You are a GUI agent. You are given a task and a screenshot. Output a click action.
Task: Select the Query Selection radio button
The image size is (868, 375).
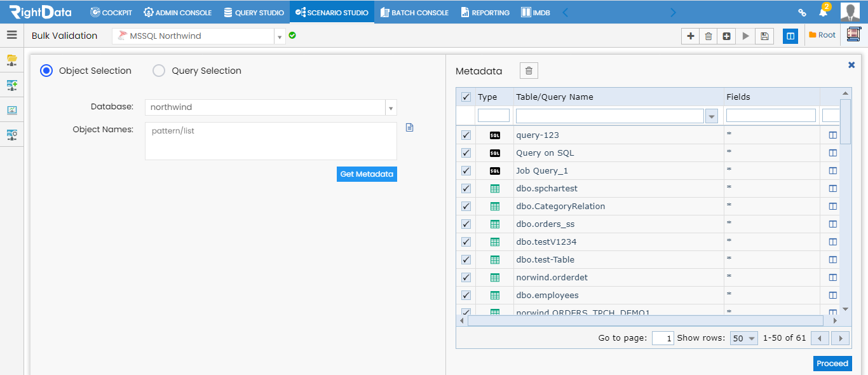point(159,71)
